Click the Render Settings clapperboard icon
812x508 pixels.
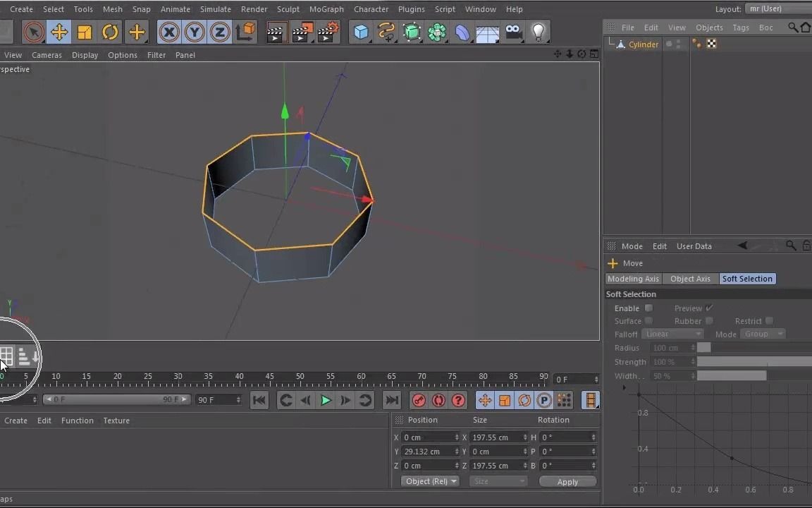[x=327, y=32]
